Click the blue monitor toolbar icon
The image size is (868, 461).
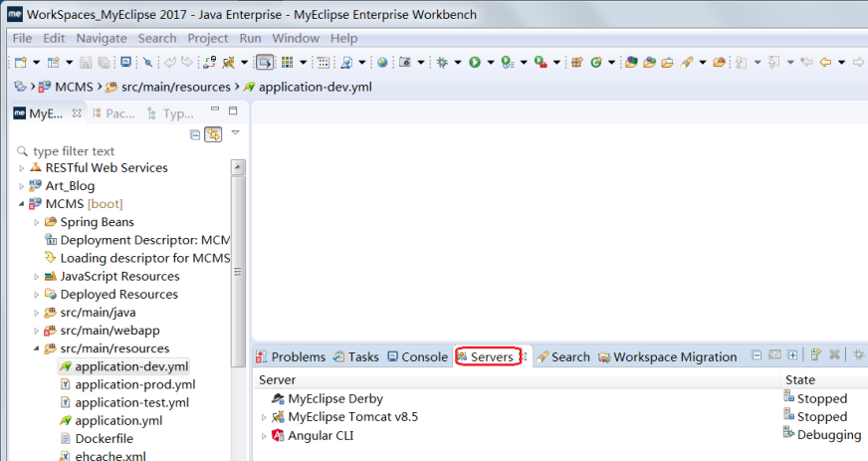coord(125,62)
